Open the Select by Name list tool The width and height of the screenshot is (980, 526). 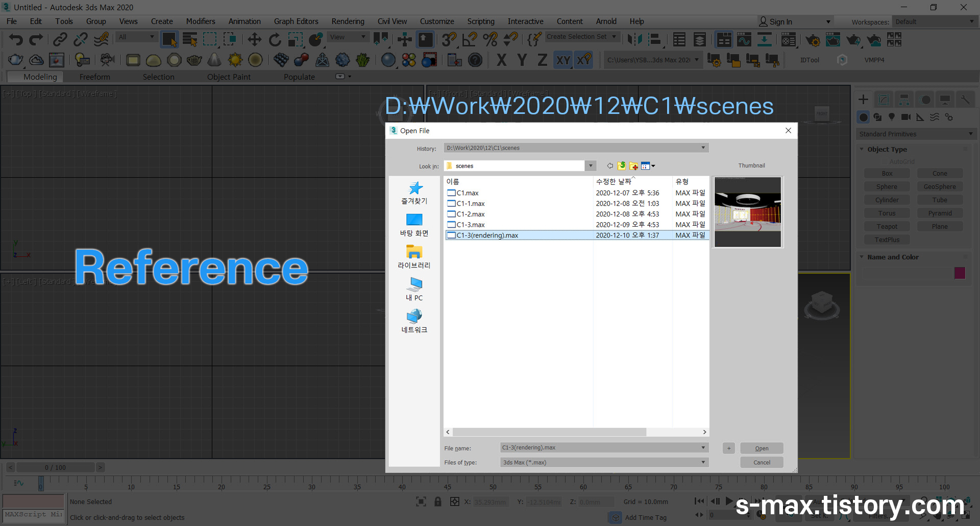190,39
